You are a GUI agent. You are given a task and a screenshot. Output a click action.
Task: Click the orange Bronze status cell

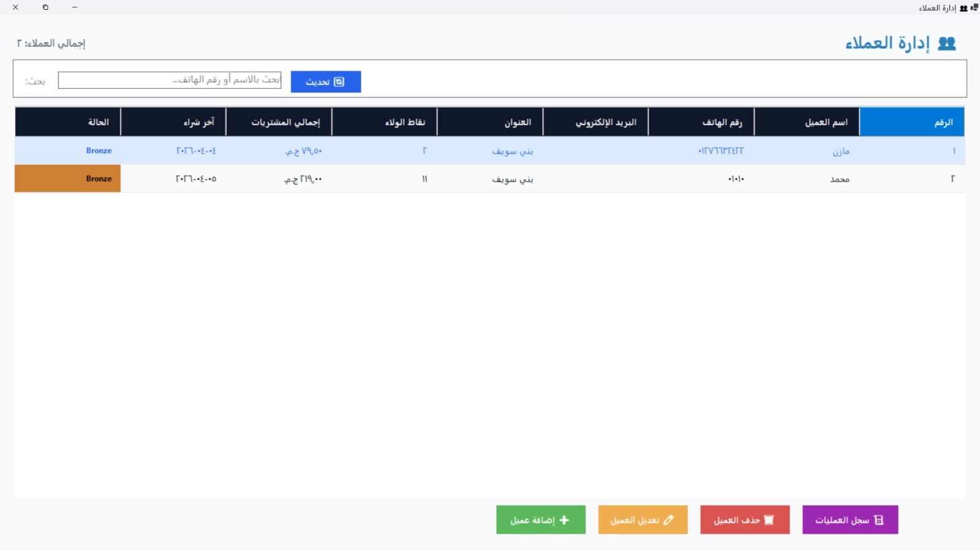pyautogui.click(x=67, y=179)
